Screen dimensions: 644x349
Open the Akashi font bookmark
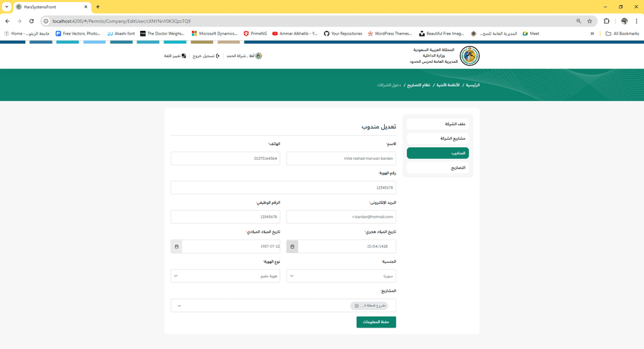121,34
